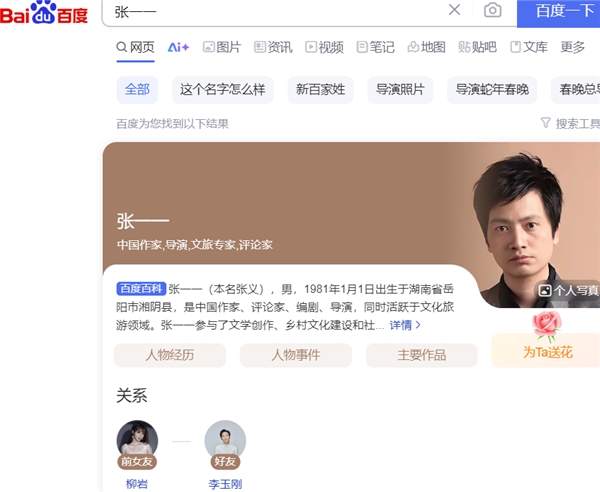Open 搜索工具 filter funnel

coord(570,124)
